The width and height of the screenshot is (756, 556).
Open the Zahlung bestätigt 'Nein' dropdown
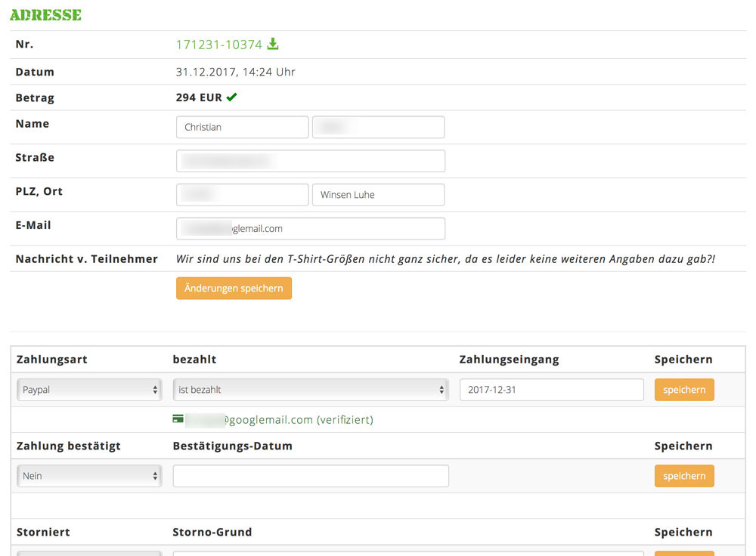[89, 476]
